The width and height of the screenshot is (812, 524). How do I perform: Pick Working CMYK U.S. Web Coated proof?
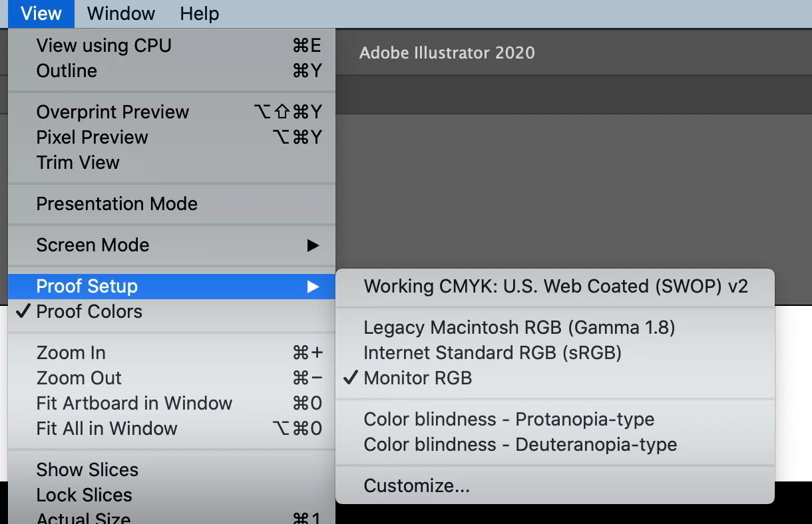(x=555, y=287)
